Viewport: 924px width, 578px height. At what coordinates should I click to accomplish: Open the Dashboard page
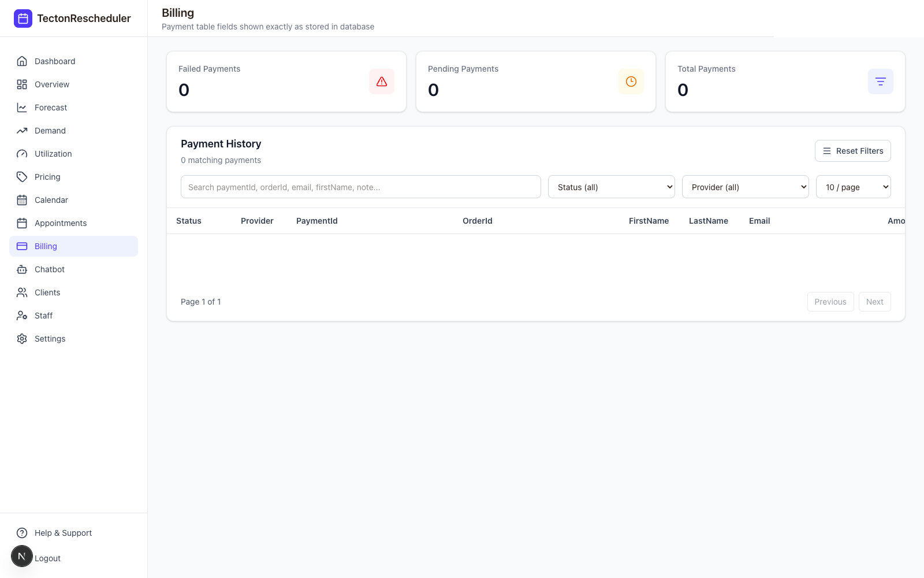pyautogui.click(x=73, y=61)
